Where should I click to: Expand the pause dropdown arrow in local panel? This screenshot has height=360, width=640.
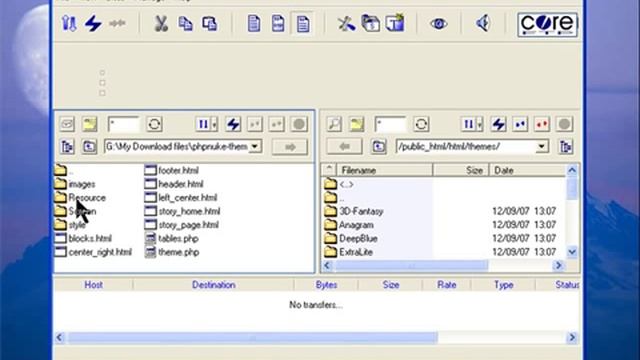[214, 124]
